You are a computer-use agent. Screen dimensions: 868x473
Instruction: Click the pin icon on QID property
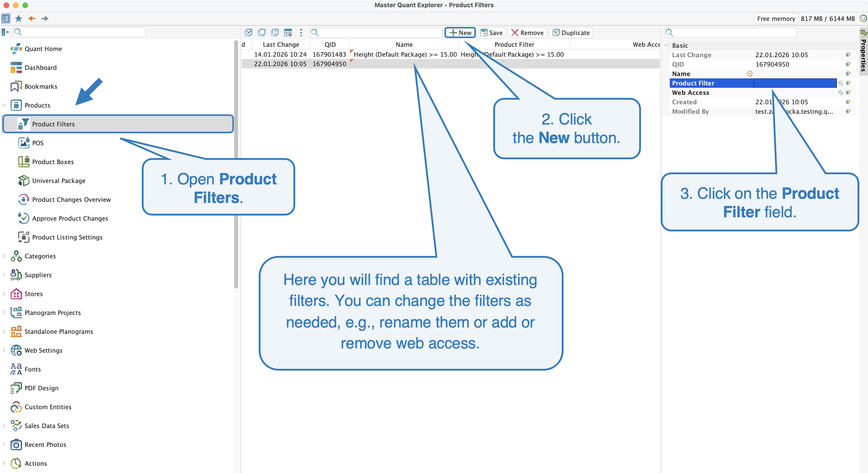click(x=848, y=64)
